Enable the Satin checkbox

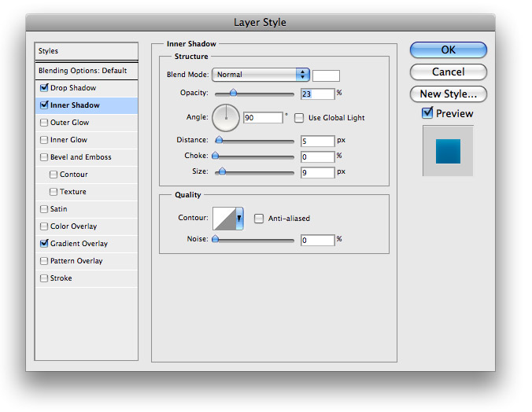click(x=44, y=209)
